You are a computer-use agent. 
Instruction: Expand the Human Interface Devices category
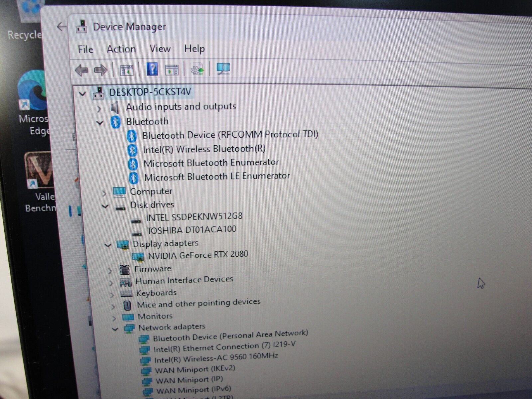pyautogui.click(x=111, y=283)
